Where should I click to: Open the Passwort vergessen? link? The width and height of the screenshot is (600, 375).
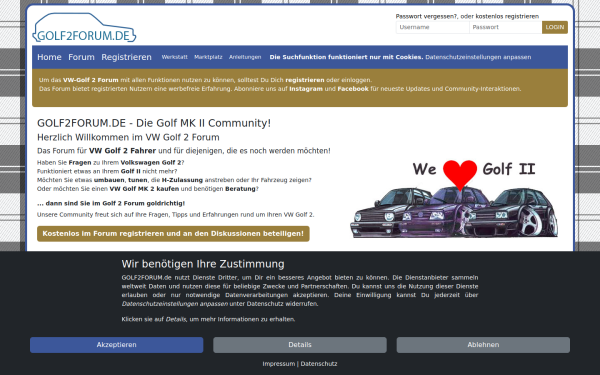pyautogui.click(x=426, y=16)
